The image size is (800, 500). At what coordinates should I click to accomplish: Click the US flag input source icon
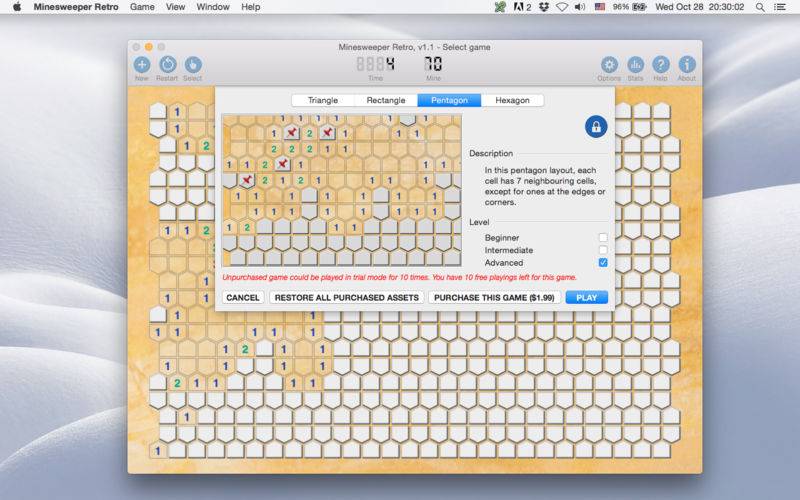pos(600,7)
